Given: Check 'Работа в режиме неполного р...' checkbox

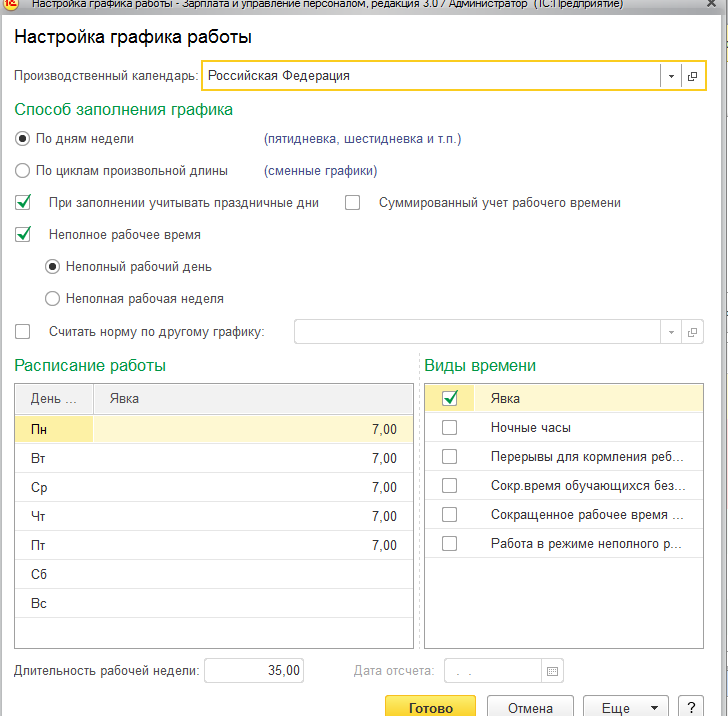Looking at the screenshot, I should tap(449, 543).
